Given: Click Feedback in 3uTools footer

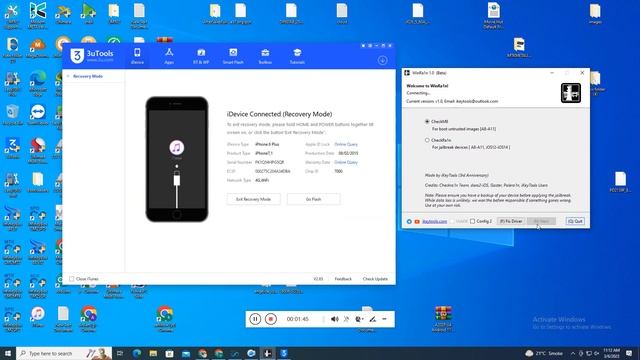Looking at the screenshot, I should (343, 279).
